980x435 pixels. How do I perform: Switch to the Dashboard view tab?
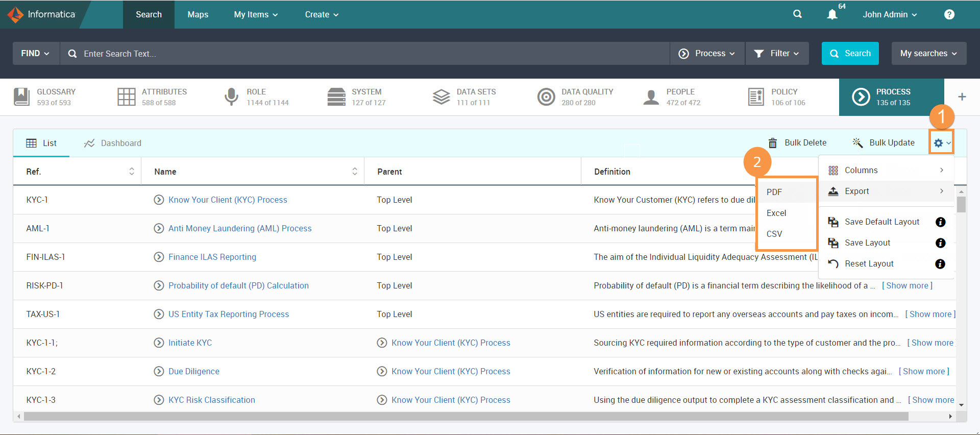click(x=113, y=143)
